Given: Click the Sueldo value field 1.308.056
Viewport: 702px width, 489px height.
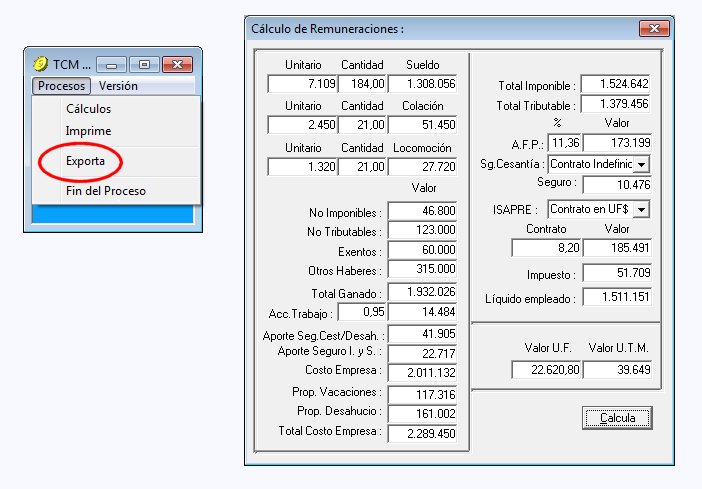Looking at the screenshot, I should point(422,84).
